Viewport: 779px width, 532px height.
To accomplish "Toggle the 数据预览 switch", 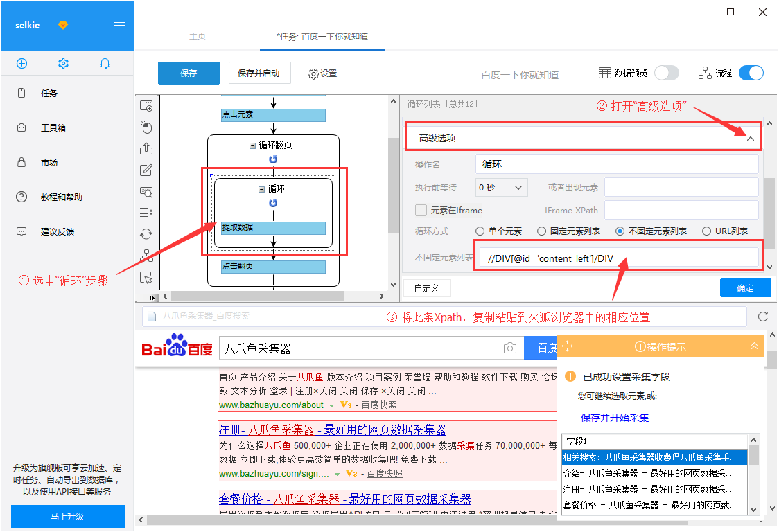I will (667, 73).
